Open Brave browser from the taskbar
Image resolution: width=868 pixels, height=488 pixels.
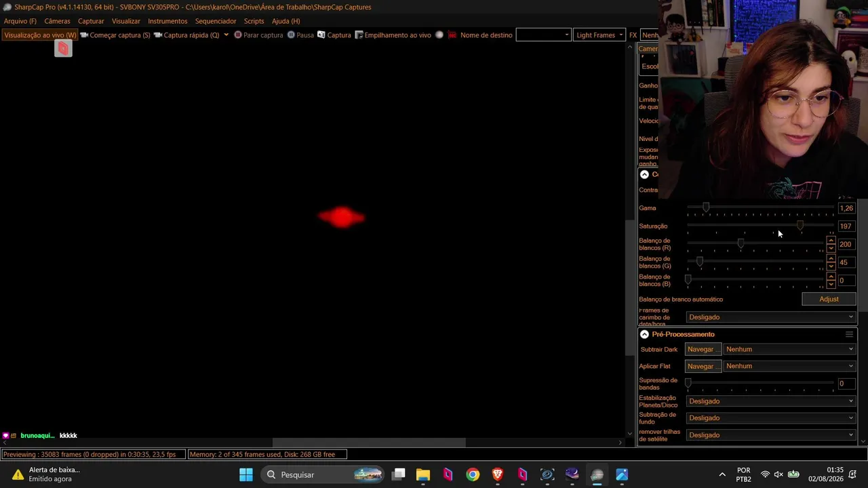pos(498,474)
